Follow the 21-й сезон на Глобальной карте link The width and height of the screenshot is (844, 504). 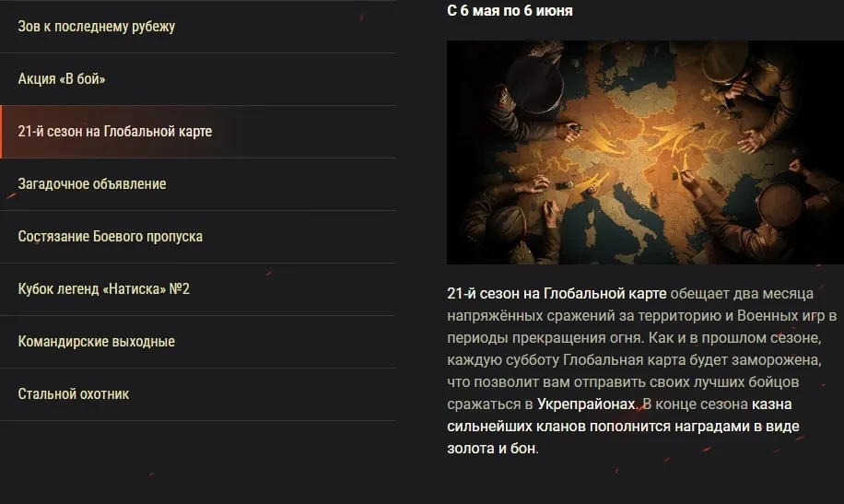click(557, 293)
